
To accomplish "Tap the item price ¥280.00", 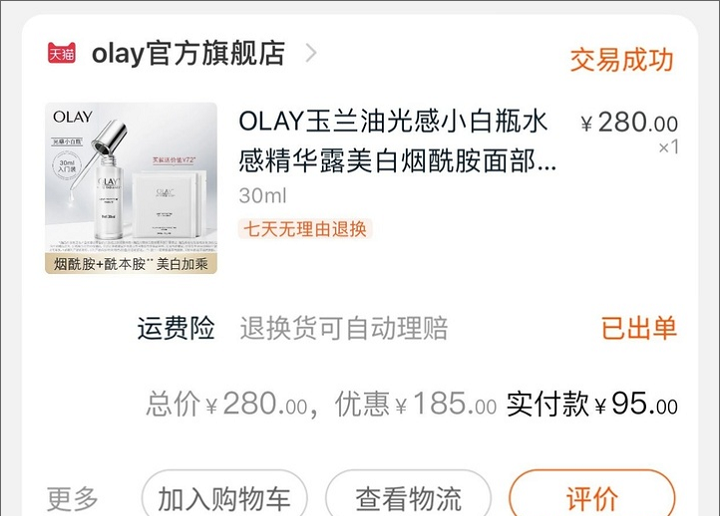I will 629,123.
